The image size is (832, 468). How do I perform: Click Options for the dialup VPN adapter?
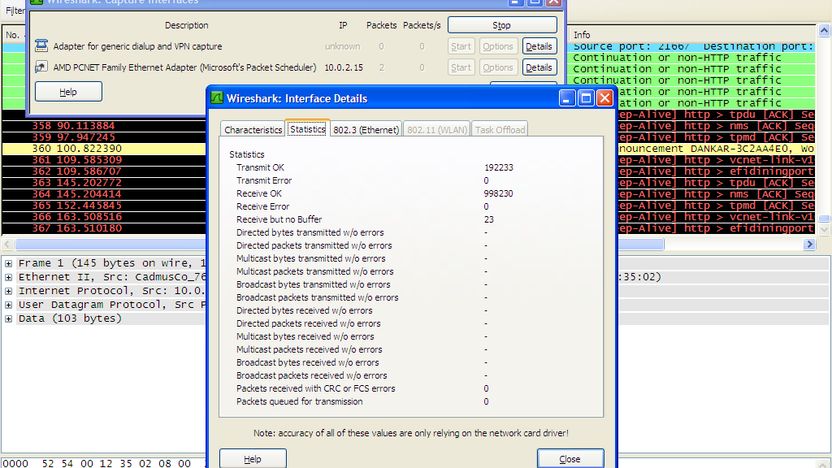[498, 46]
